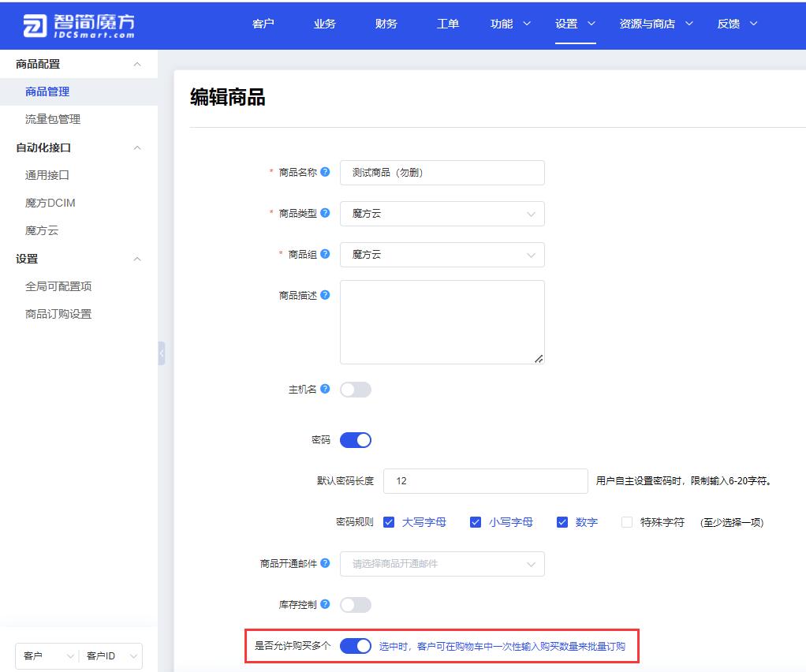This screenshot has width=806, height=672.
Task: Collapse the 设置 sidebar section
Action: point(137,259)
